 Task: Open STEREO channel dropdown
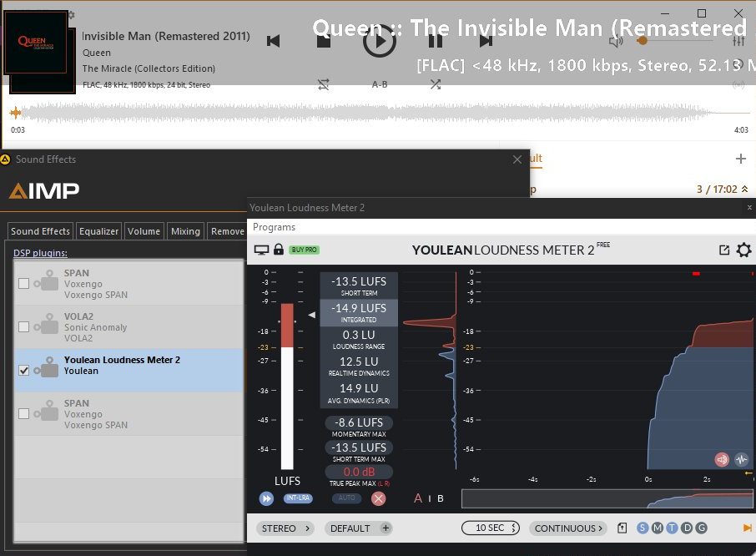(x=285, y=528)
